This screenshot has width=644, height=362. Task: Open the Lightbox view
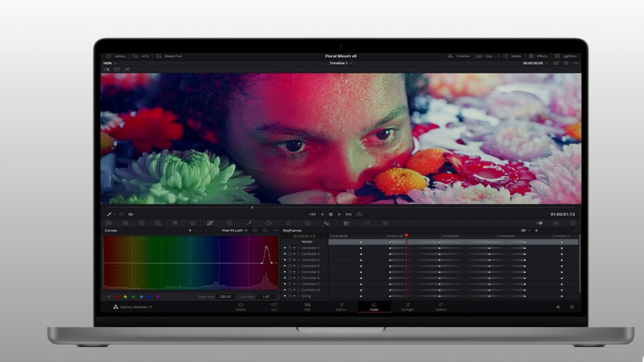tap(566, 56)
